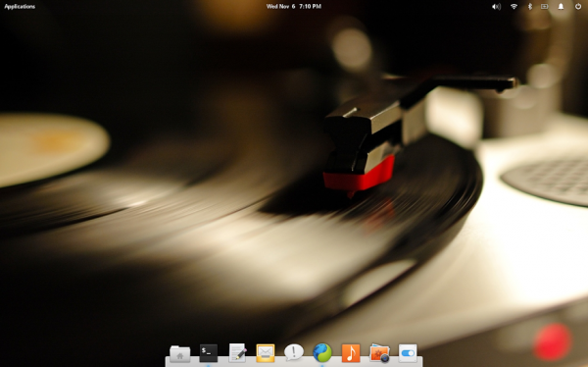588x367 pixels.
Task: Open the session power menu
Action: tap(578, 7)
